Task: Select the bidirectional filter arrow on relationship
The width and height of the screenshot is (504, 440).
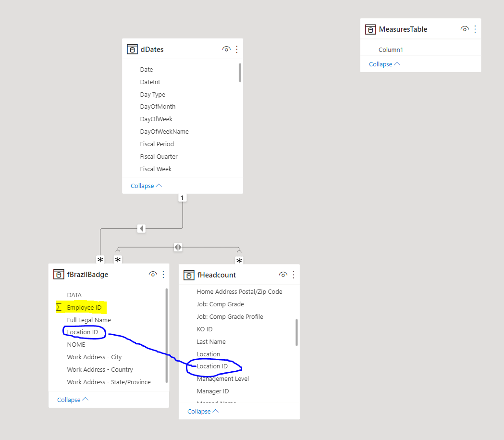Action: click(178, 247)
